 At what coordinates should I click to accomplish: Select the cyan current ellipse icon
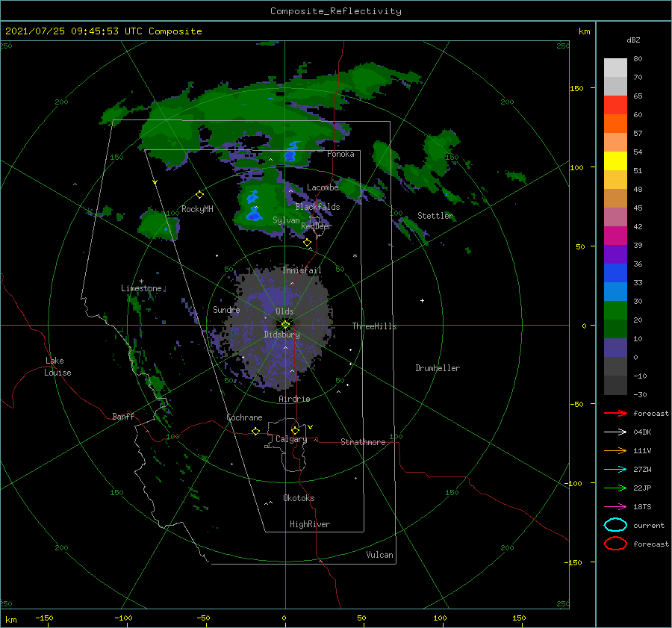pyautogui.click(x=615, y=525)
